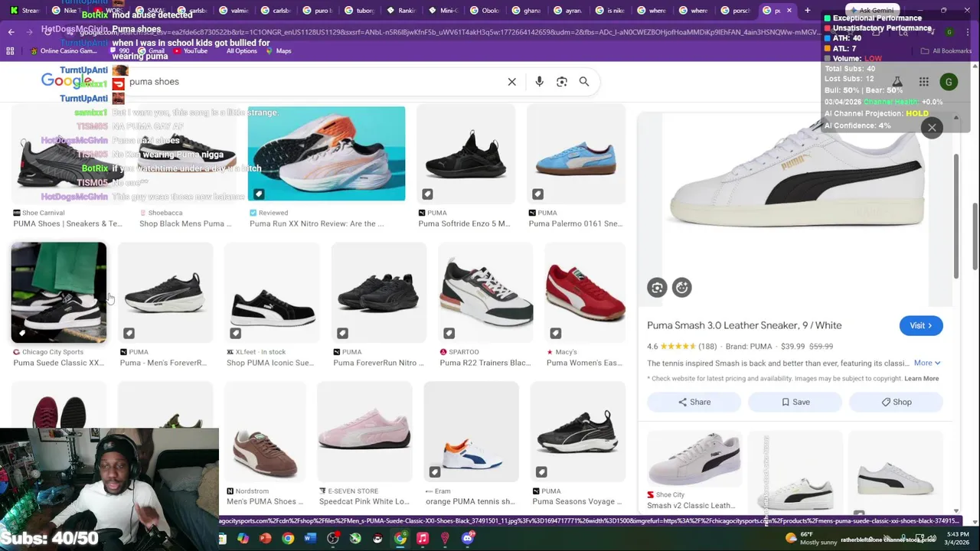980x551 pixels.
Task: Start voice search with the microphone icon
Action: pyautogui.click(x=539, y=82)
